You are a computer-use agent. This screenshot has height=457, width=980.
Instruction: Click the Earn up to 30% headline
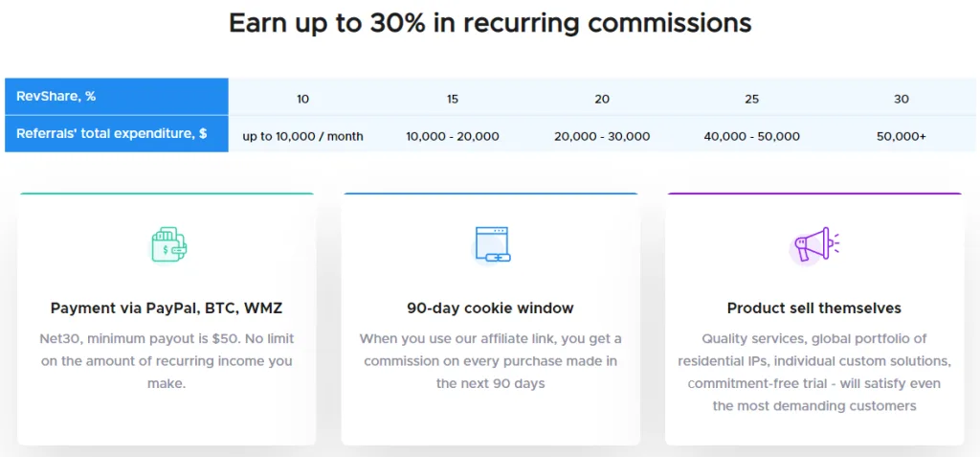point(490,23)
